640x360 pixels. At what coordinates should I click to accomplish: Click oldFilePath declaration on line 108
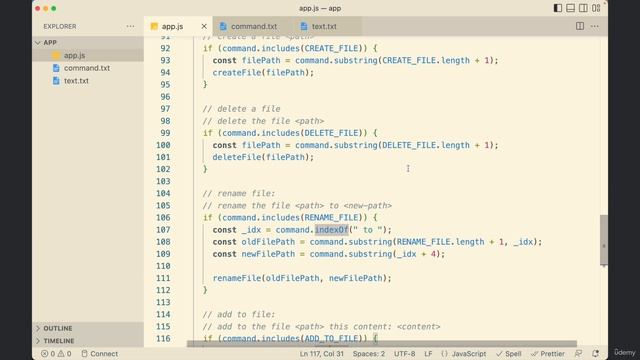[268, 242]
